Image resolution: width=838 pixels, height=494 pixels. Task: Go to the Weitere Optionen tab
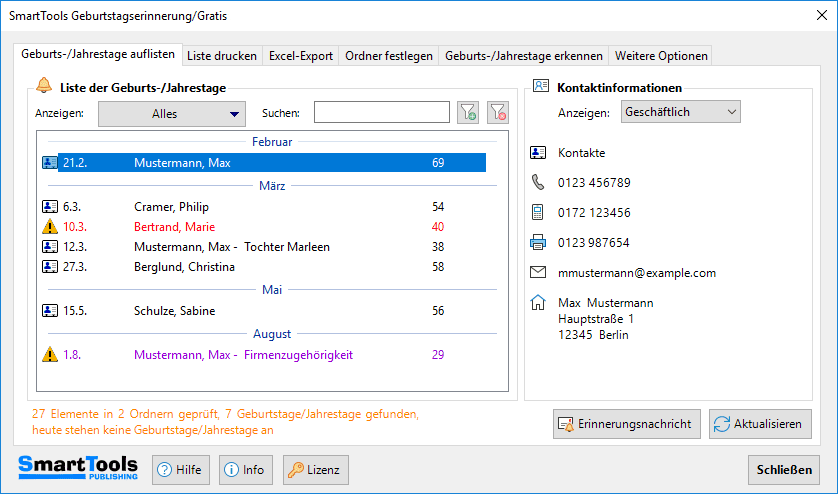coord(661,56)
